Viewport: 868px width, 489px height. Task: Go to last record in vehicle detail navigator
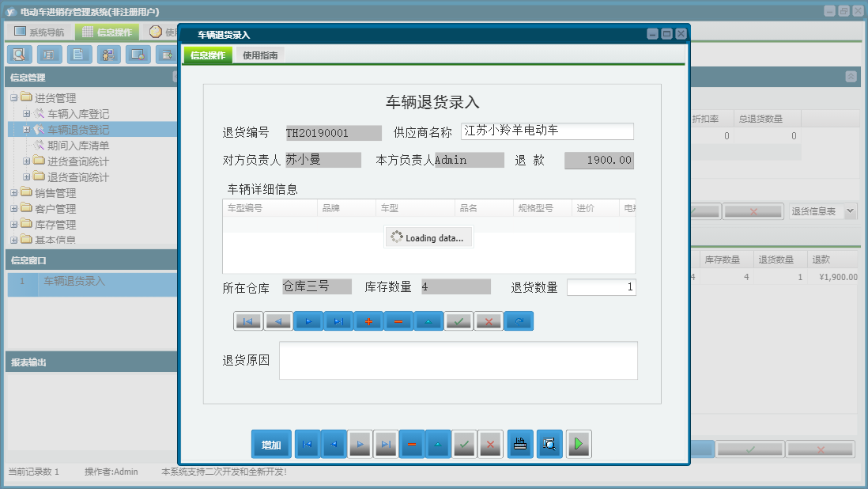coord(338,321)
